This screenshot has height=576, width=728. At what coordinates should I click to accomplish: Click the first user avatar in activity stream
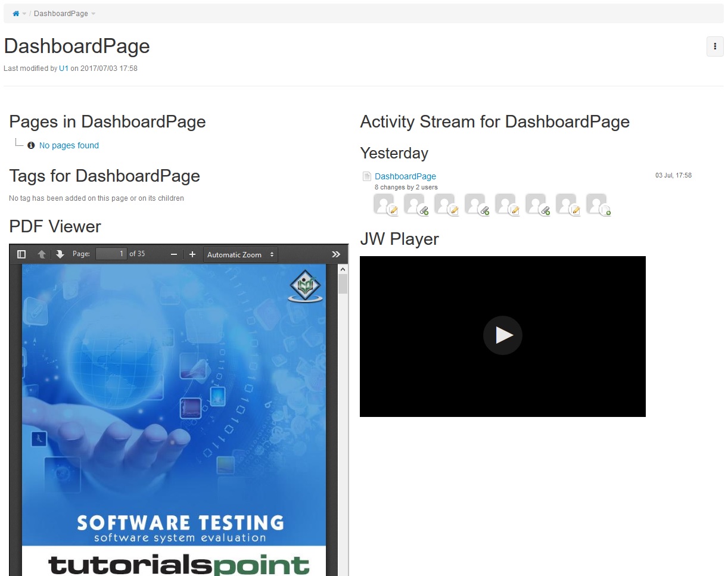[384, 204]
